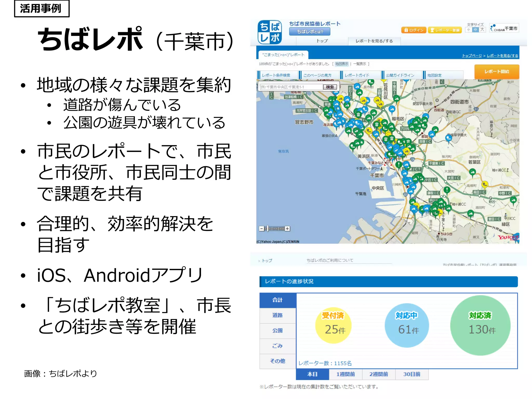The width and height of the screenshot is (532, 399).
Task: Follow the トップページ breadcrumb link
Action: [472, 56]
